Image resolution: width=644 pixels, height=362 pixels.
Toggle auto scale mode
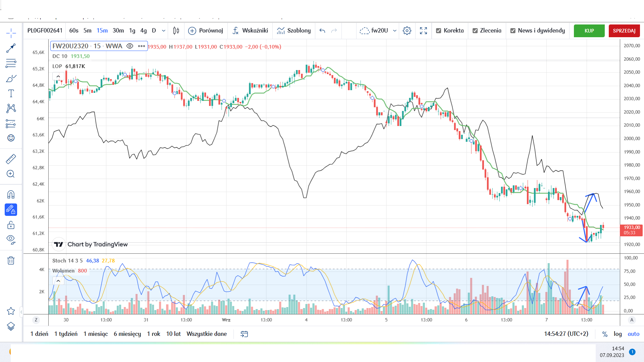633,334
